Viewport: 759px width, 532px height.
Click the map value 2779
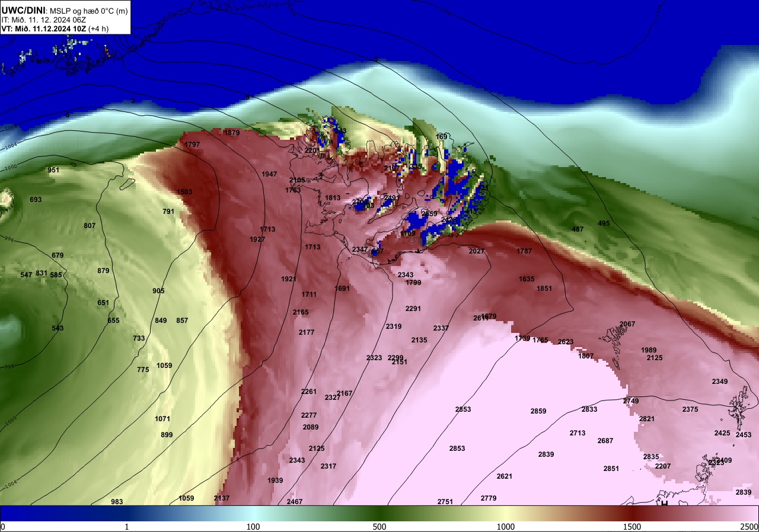coord(489,498)
